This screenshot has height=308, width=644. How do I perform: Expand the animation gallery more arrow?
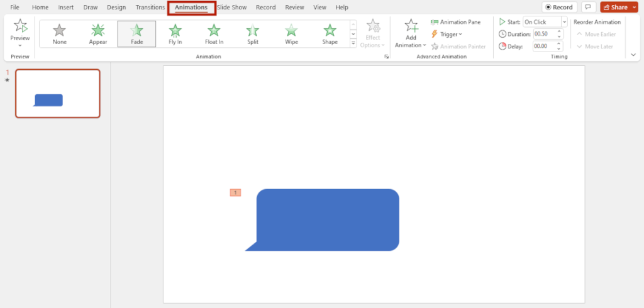(x=353, y=43)
